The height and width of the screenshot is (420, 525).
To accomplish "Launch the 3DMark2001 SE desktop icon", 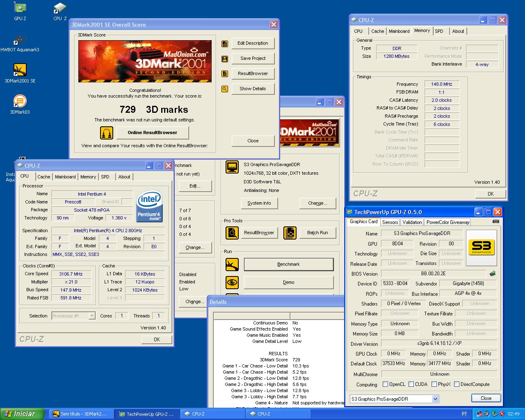I will click(x=20, y=73).
